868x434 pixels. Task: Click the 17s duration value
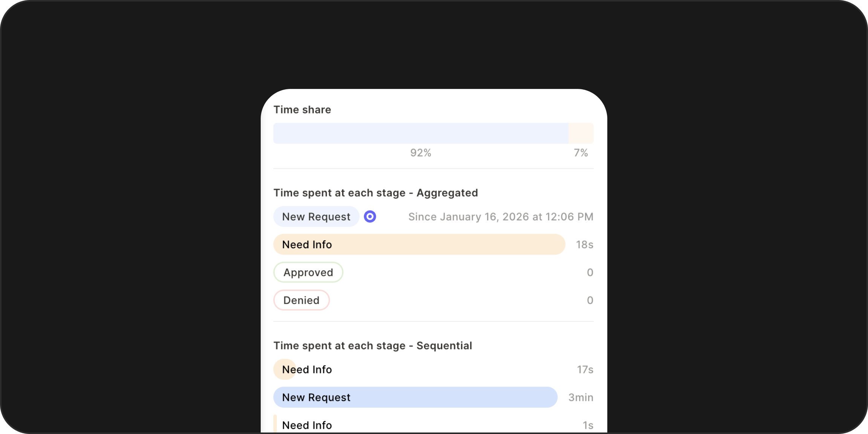[585, 370]
